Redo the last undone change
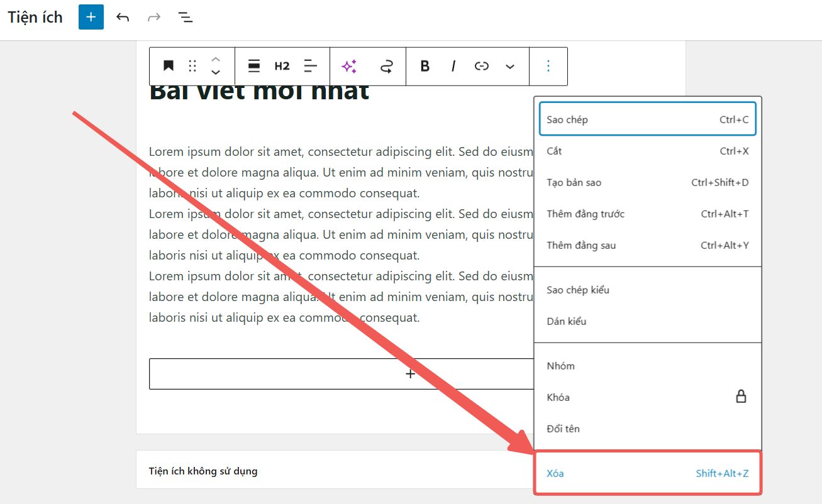822x504 pixels. [x=153, y=17]
